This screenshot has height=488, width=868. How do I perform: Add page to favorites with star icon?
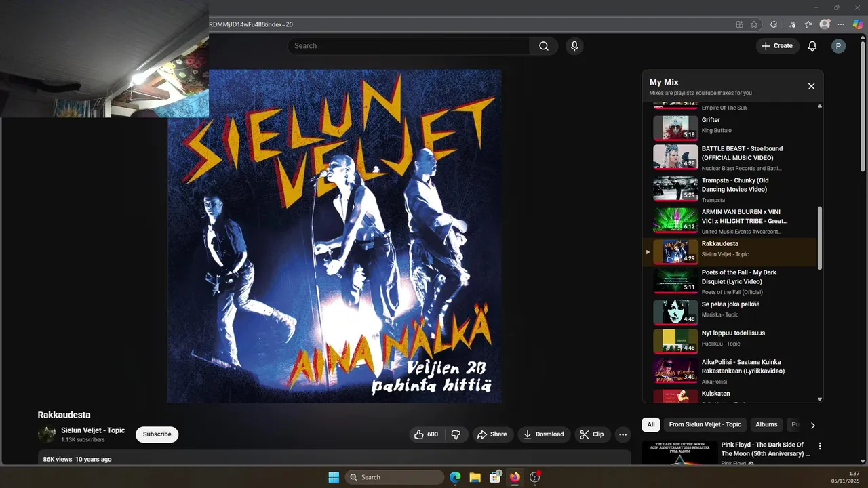[754, 24]
